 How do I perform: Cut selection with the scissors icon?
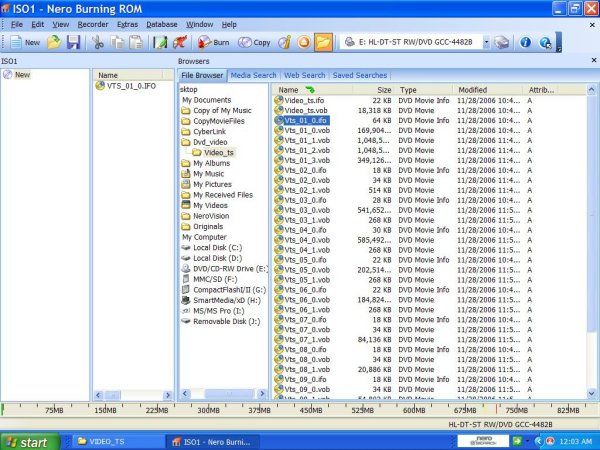pyautogui.click(x=98, y=42)
